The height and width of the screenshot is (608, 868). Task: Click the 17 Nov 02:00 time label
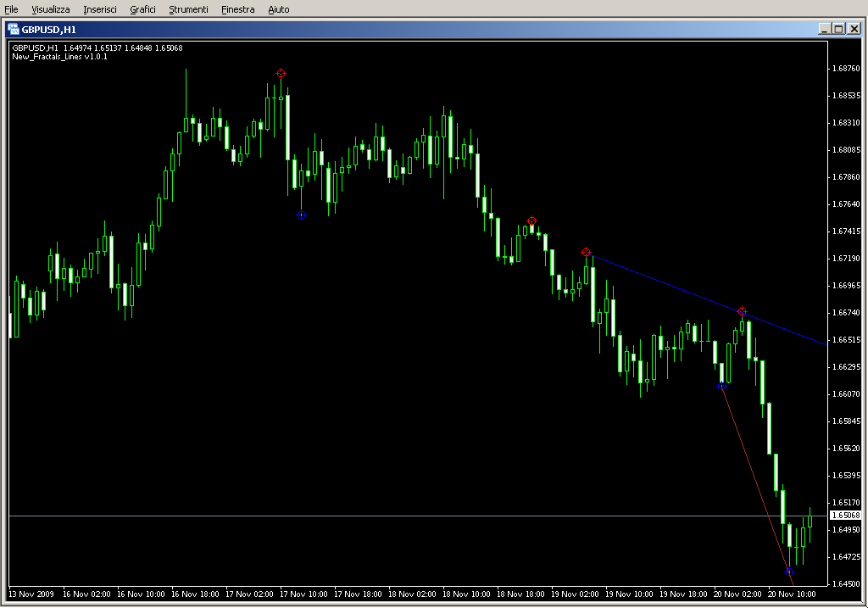coord(249,594)
